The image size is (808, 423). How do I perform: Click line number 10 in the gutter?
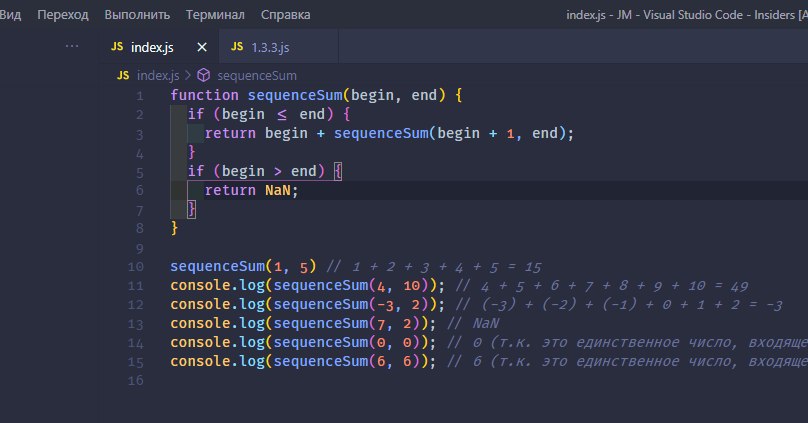[x=136, y=267]
